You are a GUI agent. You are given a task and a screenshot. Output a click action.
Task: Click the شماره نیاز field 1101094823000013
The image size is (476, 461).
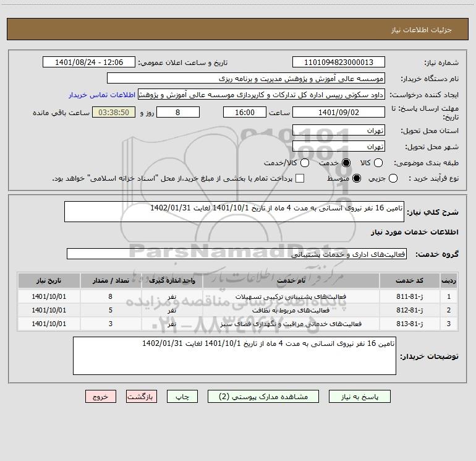tap(339, 62)
